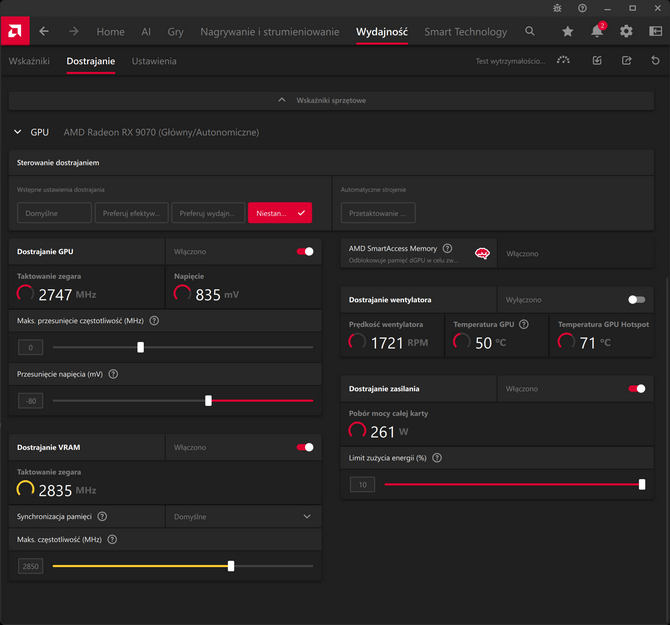Open help for Przesunięcie napięcia
670x625 pixels.
113,374
